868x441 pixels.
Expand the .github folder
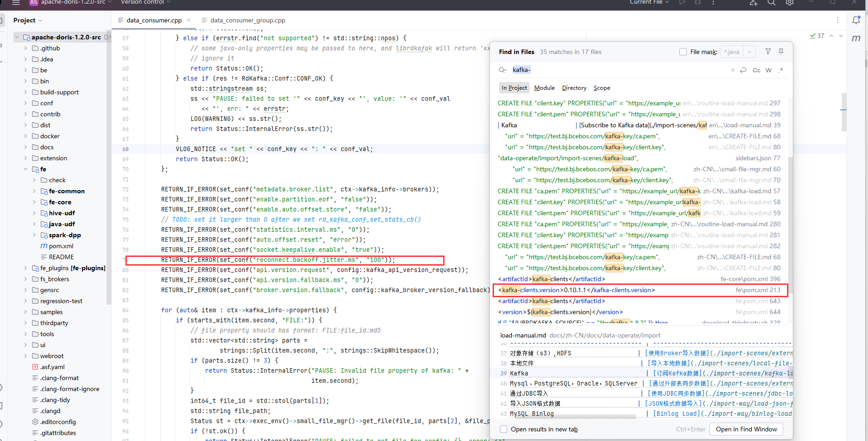pyautogui.click(x=26, y=48)
